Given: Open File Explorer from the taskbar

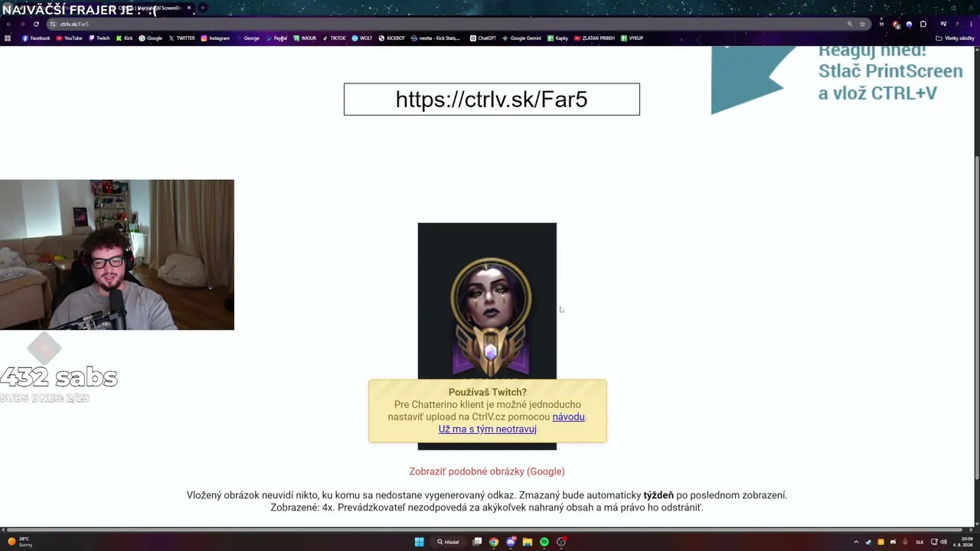Looking at the screenshot, I should click(x=528, y=542).
